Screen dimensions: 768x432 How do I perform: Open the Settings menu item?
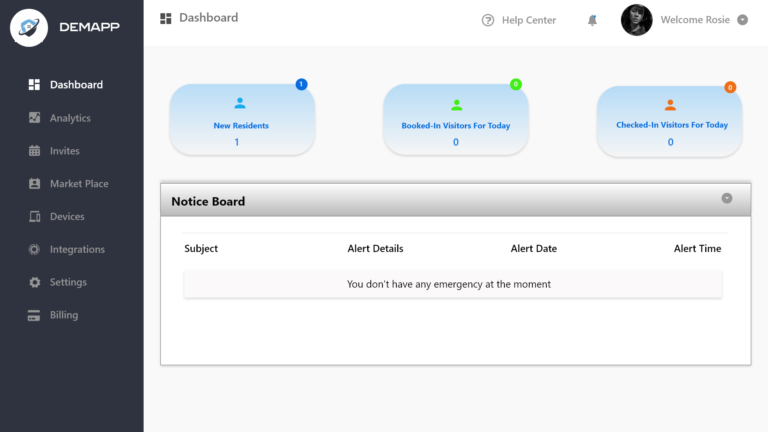tap(68, 282)
